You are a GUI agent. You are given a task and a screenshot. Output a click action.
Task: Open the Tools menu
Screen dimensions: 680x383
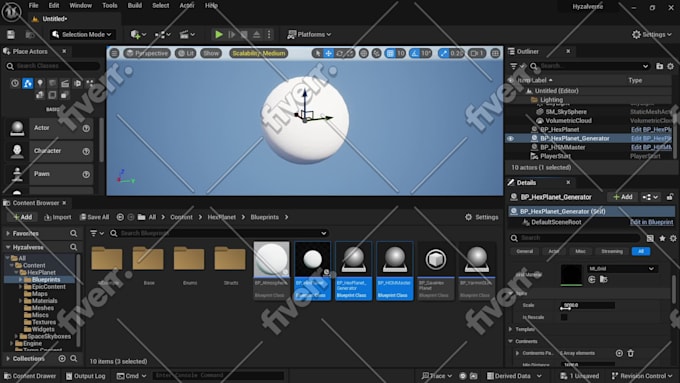[x=110, y=5]
